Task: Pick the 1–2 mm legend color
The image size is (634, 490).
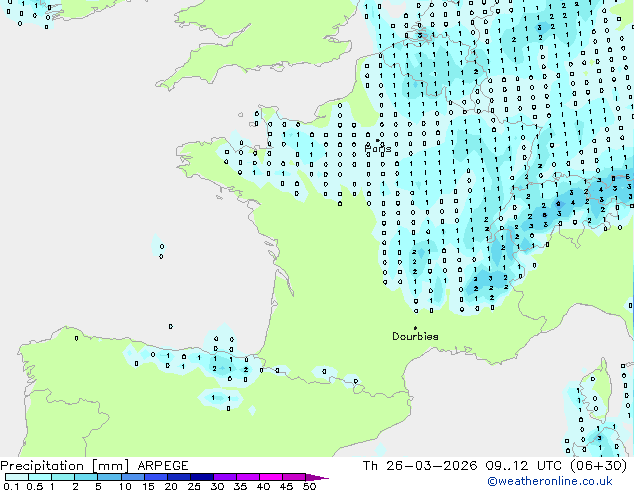Action: pyautogui.click(x=63, y=477)
